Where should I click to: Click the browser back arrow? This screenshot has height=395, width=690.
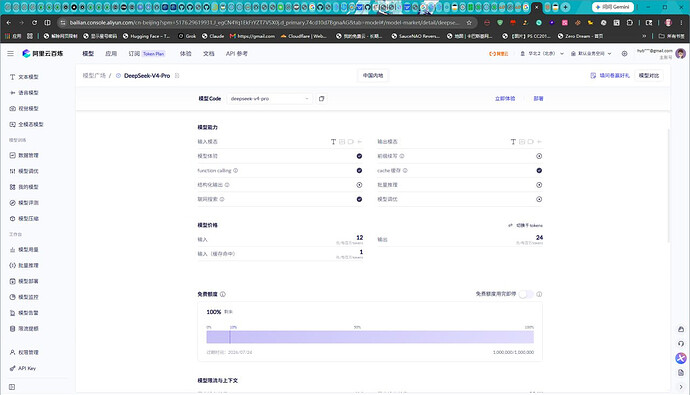tap(9, 22)
